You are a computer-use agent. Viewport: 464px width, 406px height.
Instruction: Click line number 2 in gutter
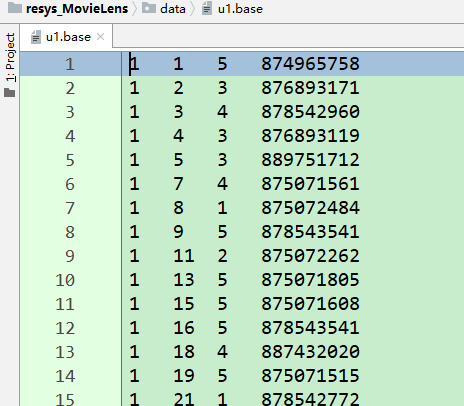coord(70,88)
